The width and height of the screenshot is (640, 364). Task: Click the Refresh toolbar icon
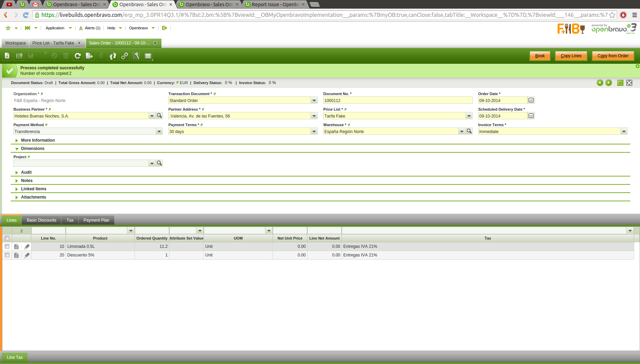78,56
